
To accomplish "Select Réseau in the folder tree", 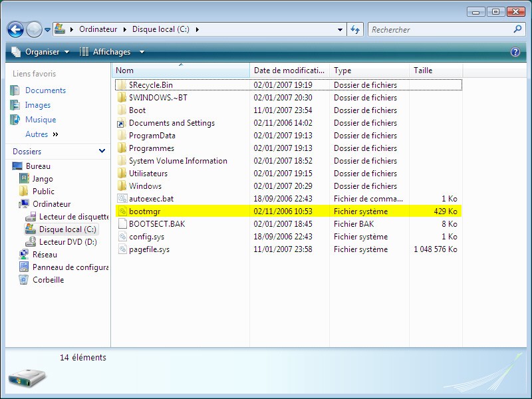I will point(45,255).
